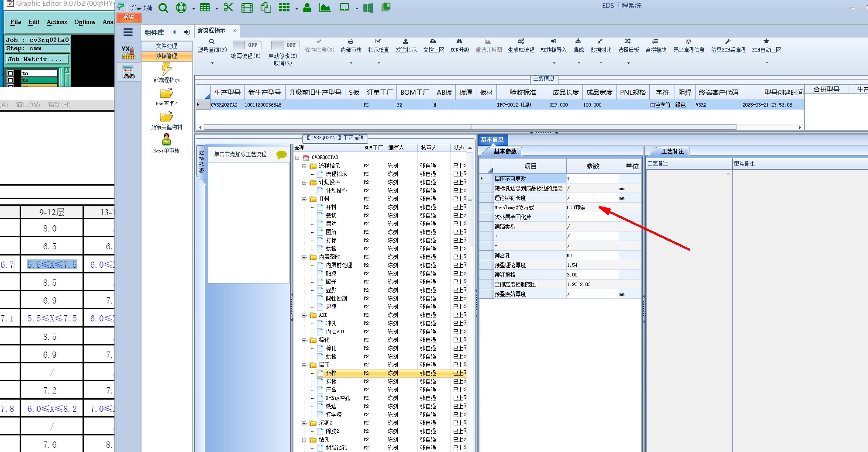
Task: Open the 数据管理 section in the component library
Action: [167, 56]
